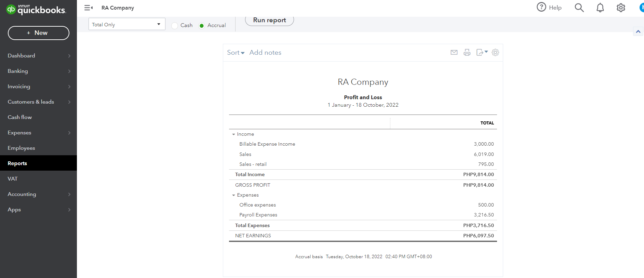
Task: Email the Profit and Loss report
Action: pos(454,52)
